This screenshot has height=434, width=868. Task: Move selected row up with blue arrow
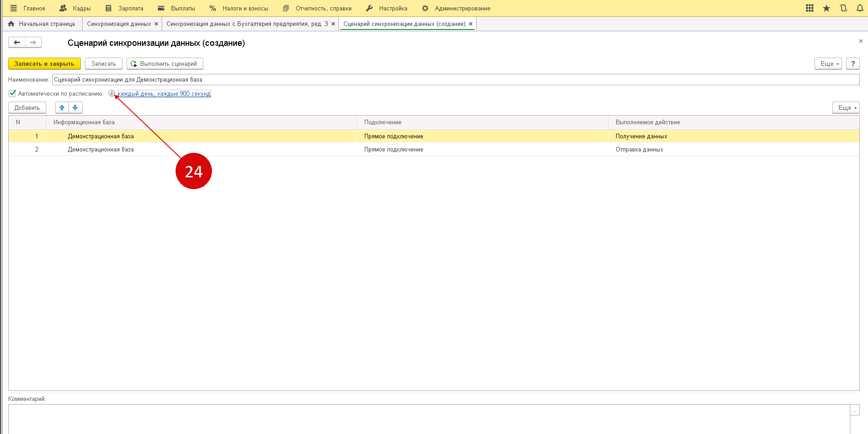coord(62,107)
